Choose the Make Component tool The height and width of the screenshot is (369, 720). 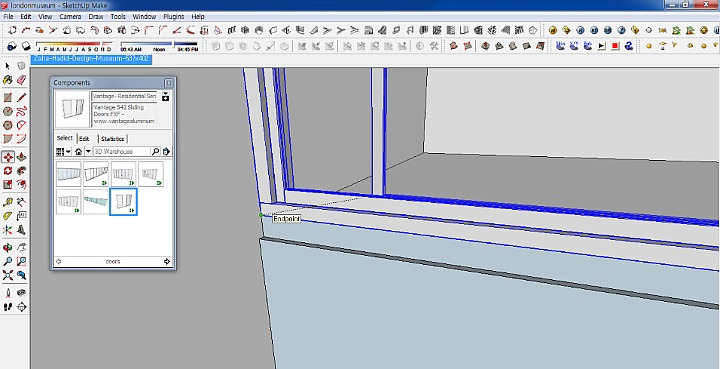21,67
